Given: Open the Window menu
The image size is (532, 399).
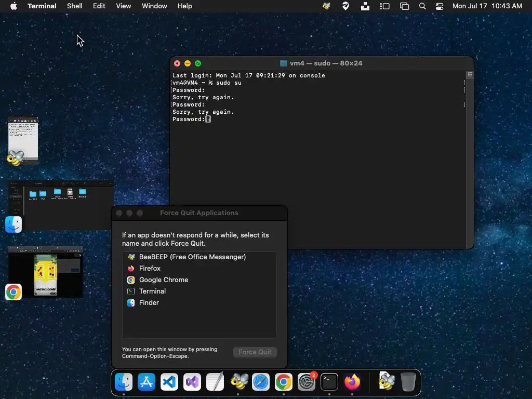Looking at the screenshot, I should point(154,6).
